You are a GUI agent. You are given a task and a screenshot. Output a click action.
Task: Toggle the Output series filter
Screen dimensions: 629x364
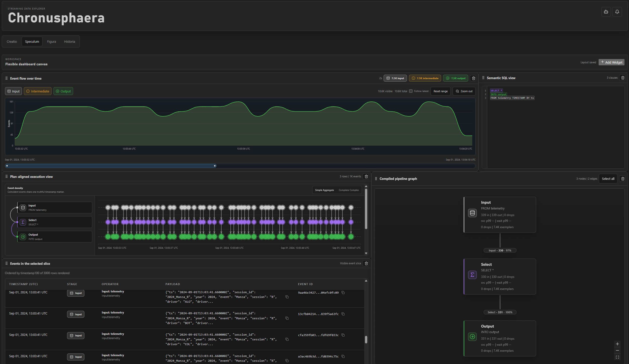click(63, 91)
